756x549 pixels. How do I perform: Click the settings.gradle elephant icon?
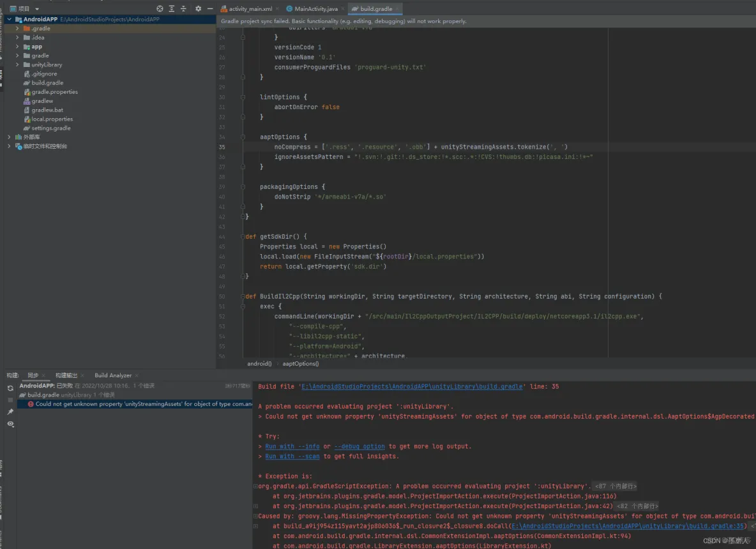tap(27, 128)
